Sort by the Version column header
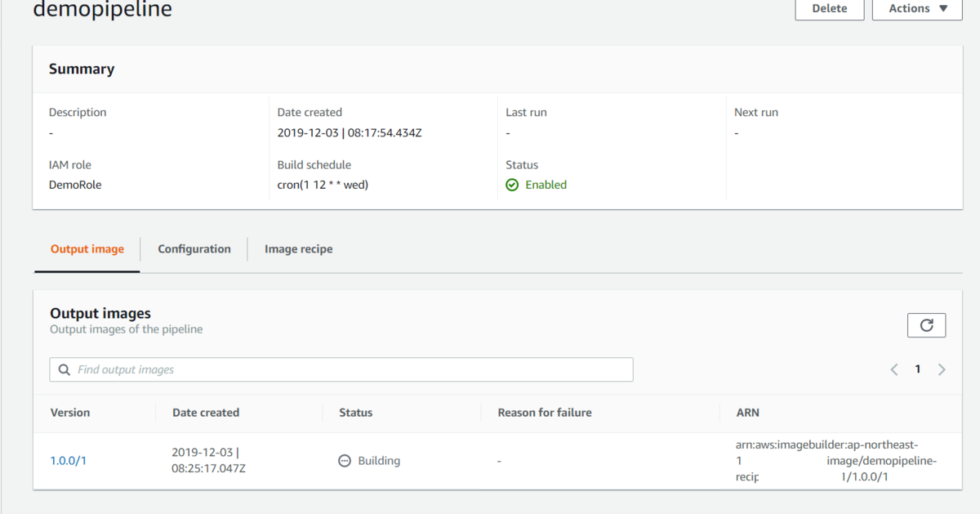 pyautogui.click(x=70, y=413)
